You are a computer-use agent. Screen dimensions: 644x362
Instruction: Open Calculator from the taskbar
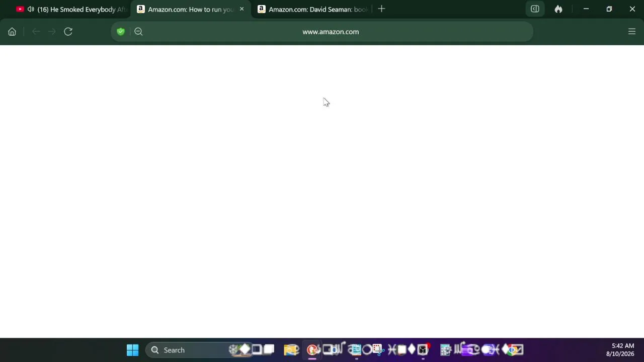coord(446,350)
